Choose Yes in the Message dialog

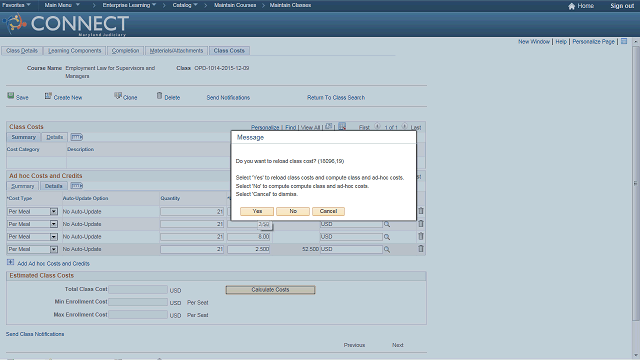click(x=257, y=211)
